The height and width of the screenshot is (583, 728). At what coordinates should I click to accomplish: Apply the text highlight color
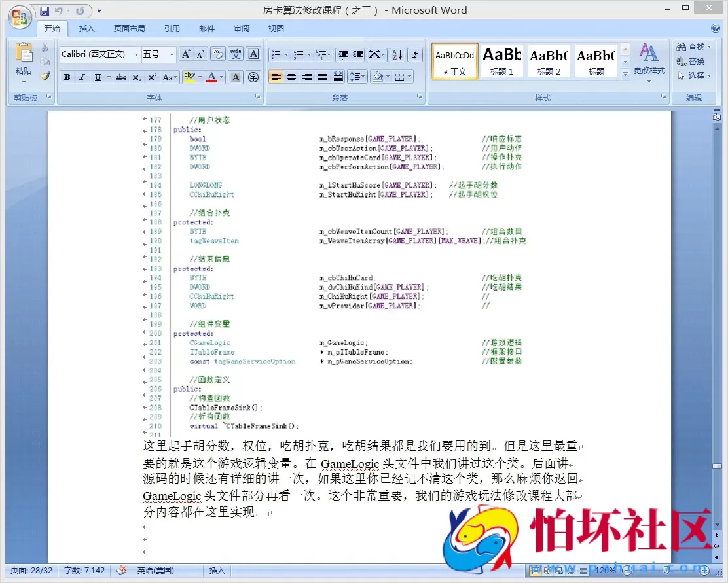tap(190, 77)
